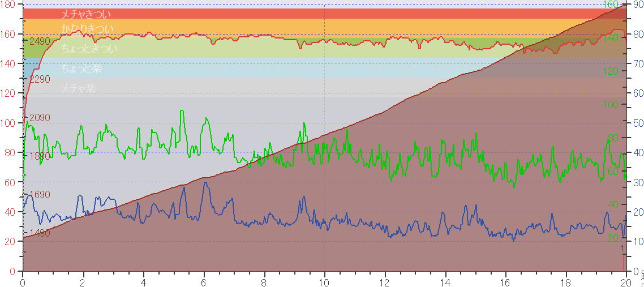Click the red 180 on the left axis

click(8, 5)
